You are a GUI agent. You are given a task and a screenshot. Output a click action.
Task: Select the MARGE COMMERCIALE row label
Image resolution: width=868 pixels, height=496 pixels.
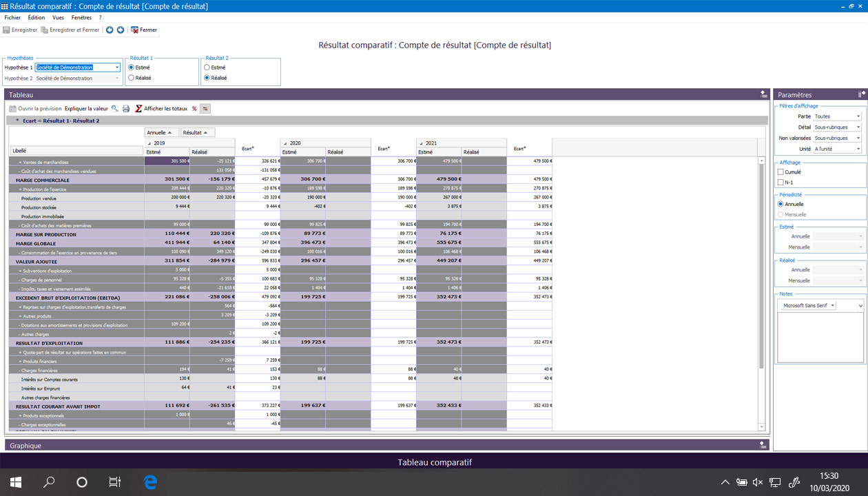pos(43,180)
